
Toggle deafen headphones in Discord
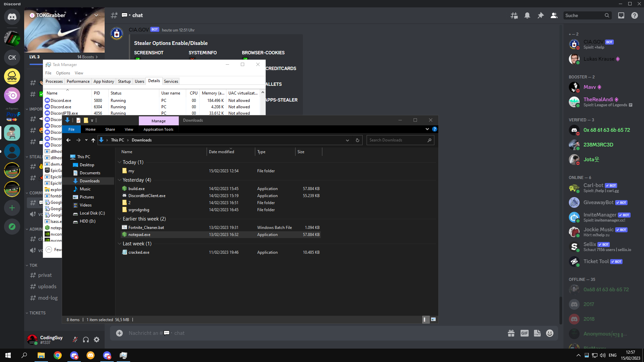[86, 340]
